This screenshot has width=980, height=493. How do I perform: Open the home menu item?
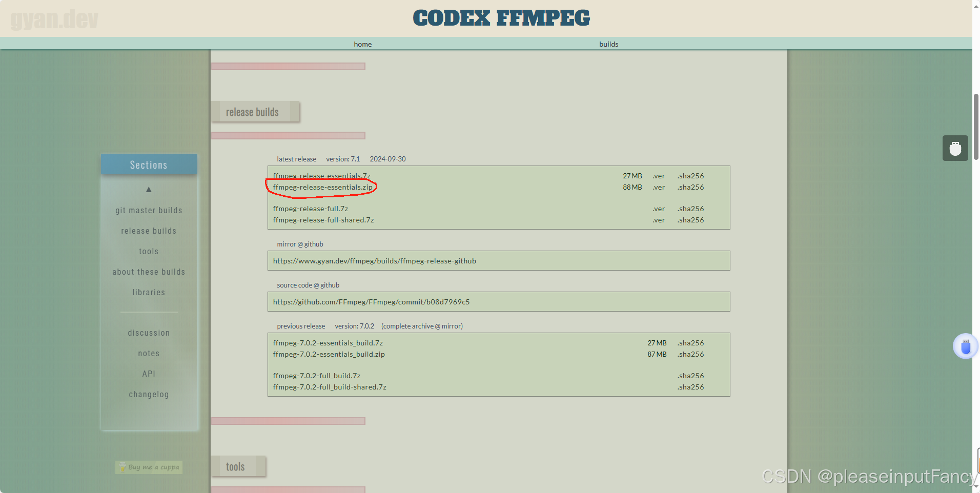pyautogui.click(x=363, y=44)
